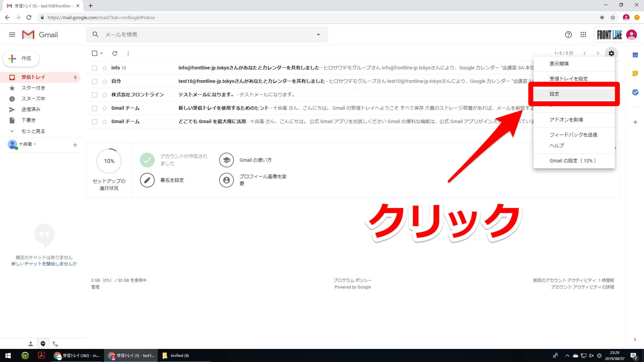Viewport: 644px width, 362px height.
Task: Click the 作成 compose button
Action: (x=21, y=58)
